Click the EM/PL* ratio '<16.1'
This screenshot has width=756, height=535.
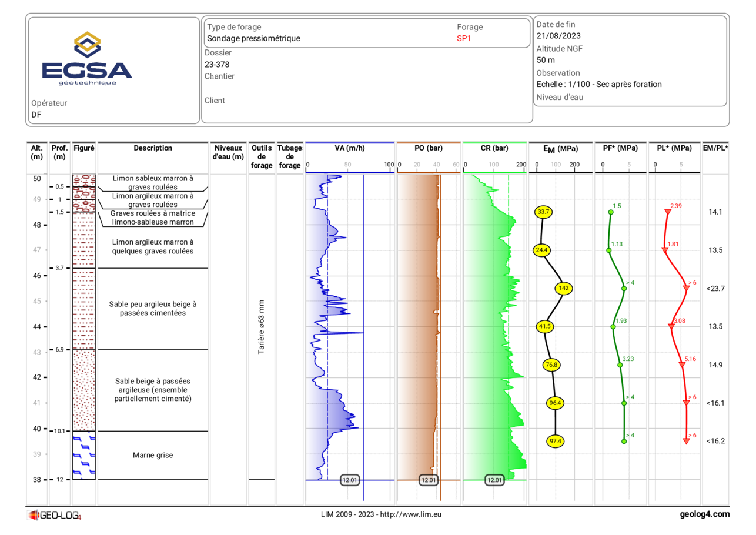pos(715,403)
